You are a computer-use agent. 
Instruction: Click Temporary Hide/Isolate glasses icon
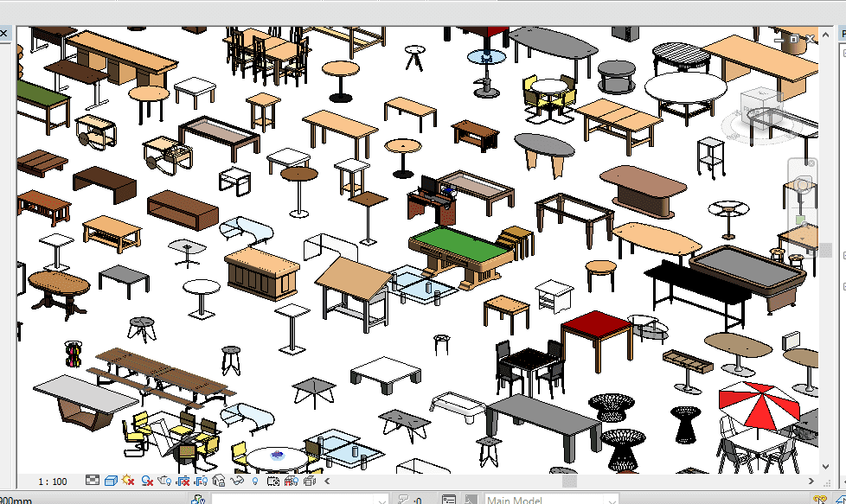click(x=236, y=481)
